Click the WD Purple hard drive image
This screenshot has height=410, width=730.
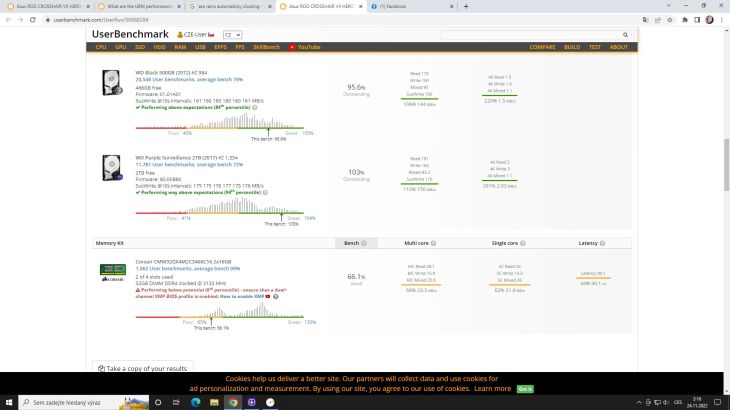(112, 168)
